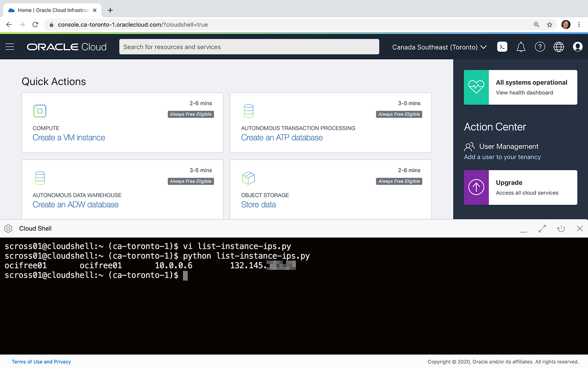Open Terms of Use and Privacy
Screen dimensions: 588x368
pyautogui.click(x=41, y=361)
